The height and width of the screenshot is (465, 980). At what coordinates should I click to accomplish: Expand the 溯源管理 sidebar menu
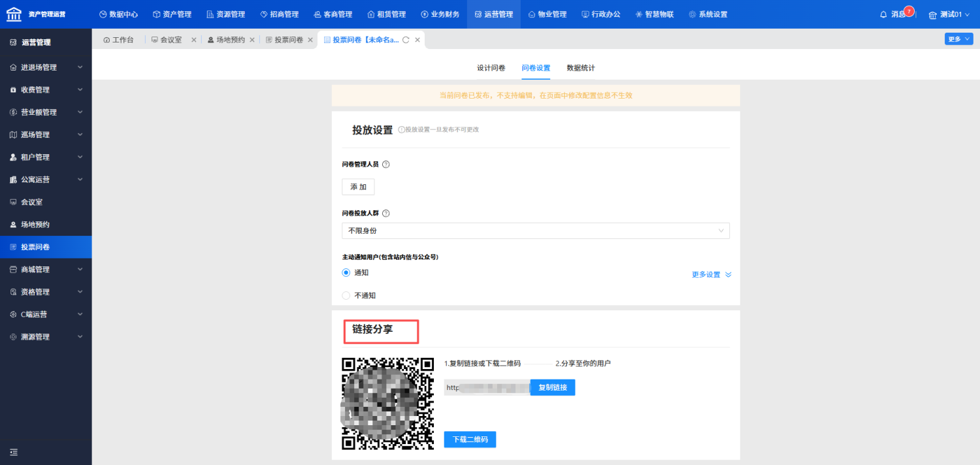click(x=46, y=337)
